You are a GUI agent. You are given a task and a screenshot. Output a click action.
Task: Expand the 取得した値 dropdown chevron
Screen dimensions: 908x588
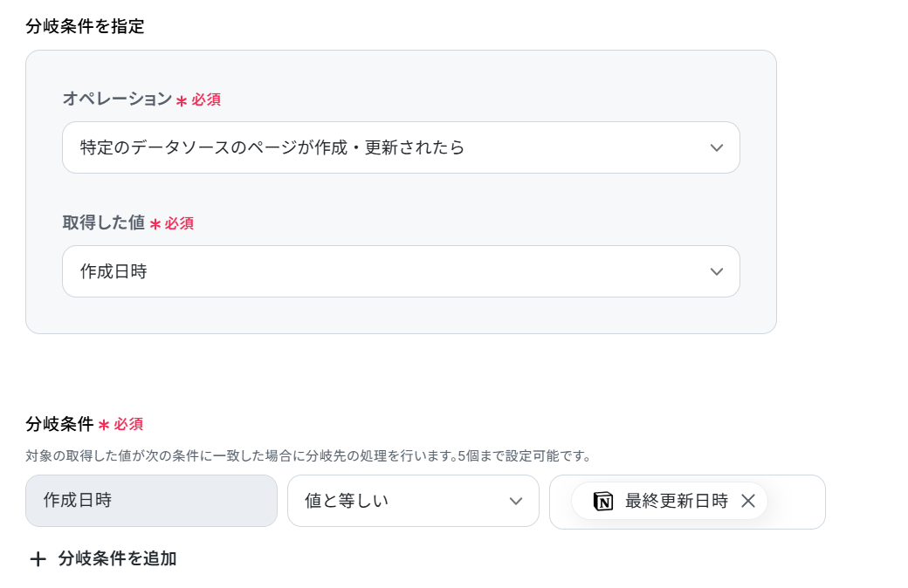pyautogui.click(x=716, y=271)
